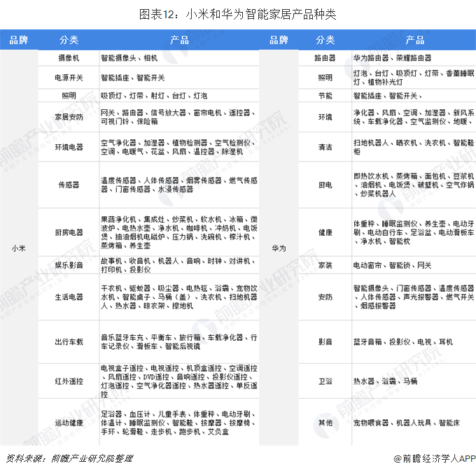This screenshot has width=476, height=473.
Task: Click the 生活电器 category cell
Action: pos(69,297)
